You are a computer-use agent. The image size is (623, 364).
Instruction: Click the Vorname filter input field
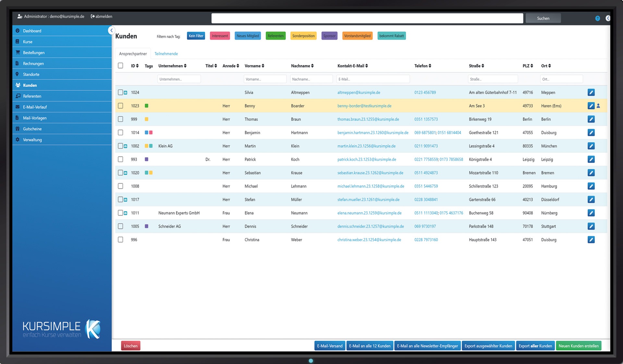(265, 79)
